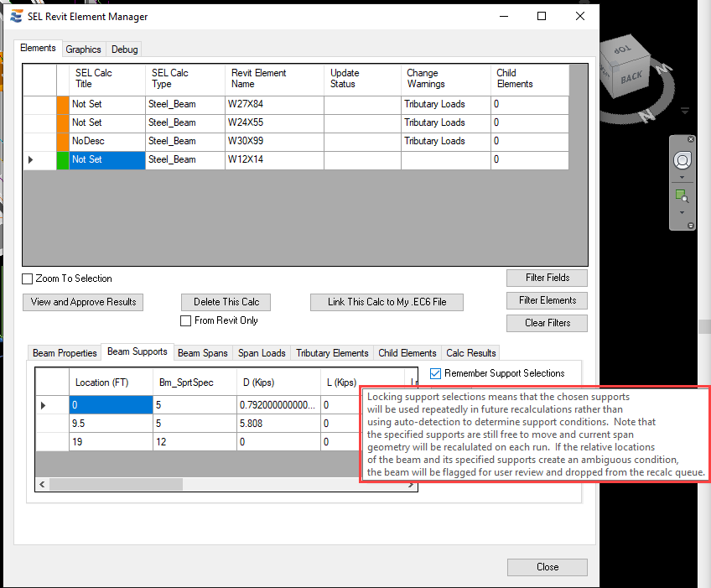Click the Location (FT) column header

click(x=111, y=382)
